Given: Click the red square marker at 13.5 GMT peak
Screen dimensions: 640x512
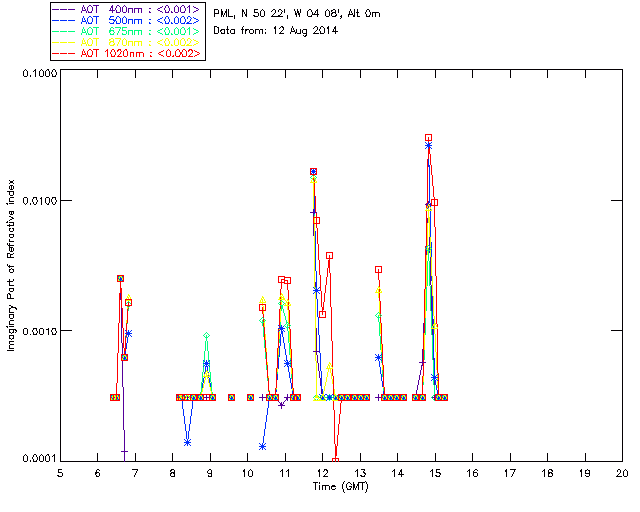Looking at the screenshot, I should coord(378,269).
